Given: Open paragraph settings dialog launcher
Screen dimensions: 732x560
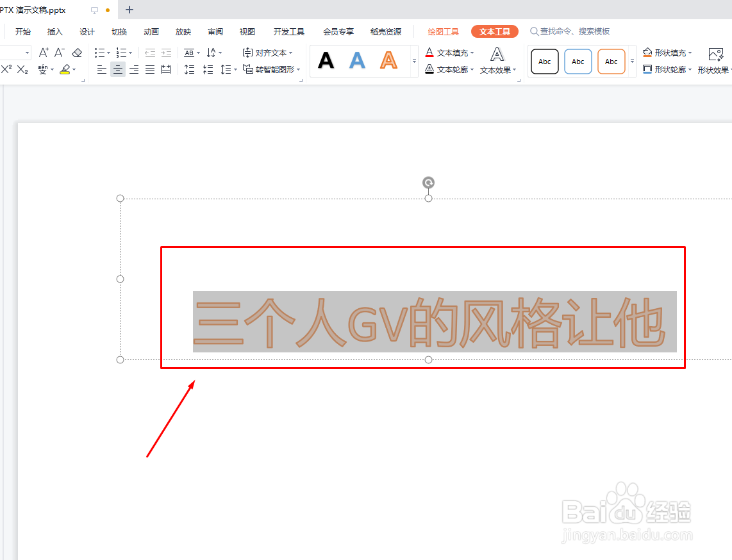Looking at the screenshot, I should click(301, 81).
